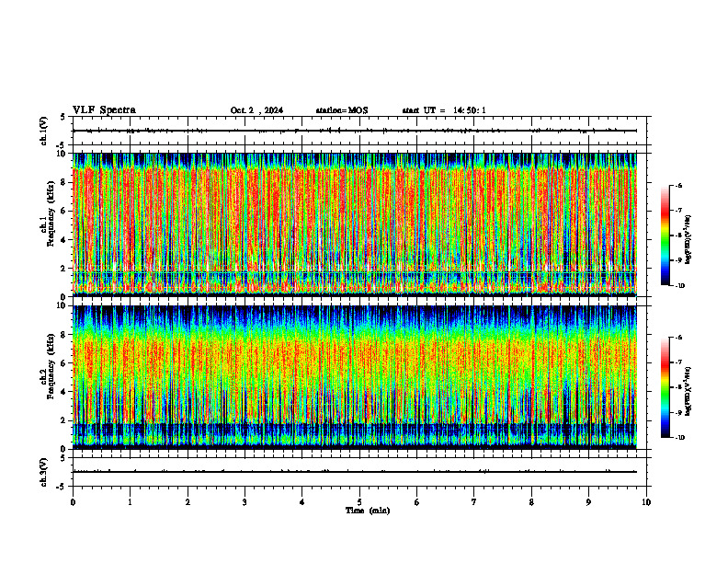This screenshot has width=728, height=563.
Task: Click inside the ch.1 spectrogram panel
Action: pos(355,224)
